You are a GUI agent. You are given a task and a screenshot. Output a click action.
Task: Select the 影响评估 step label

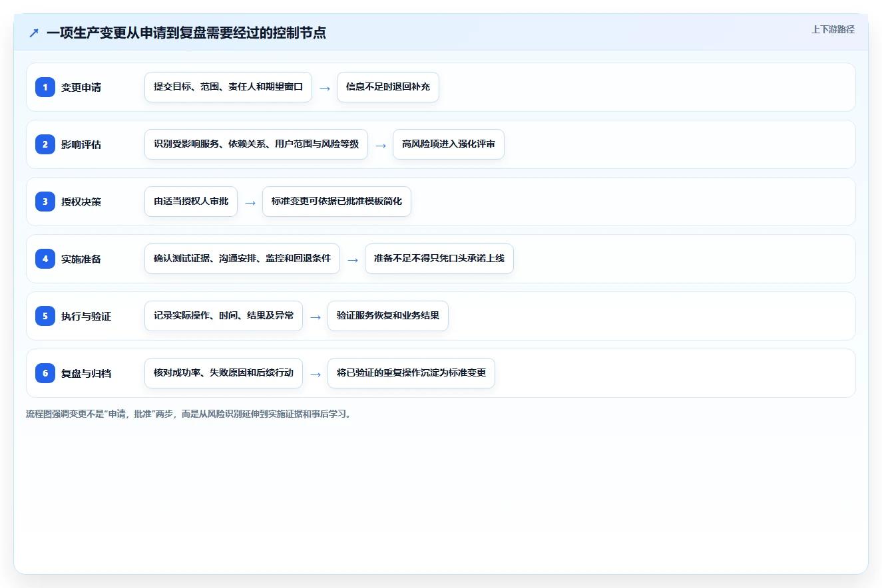pyautogui.click(x=81, y=144)
